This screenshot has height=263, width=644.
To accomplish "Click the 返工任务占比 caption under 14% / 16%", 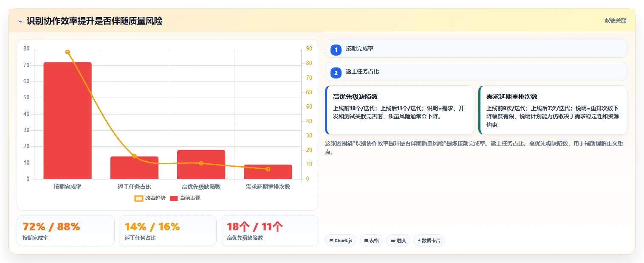I will (x=140, y=238).
